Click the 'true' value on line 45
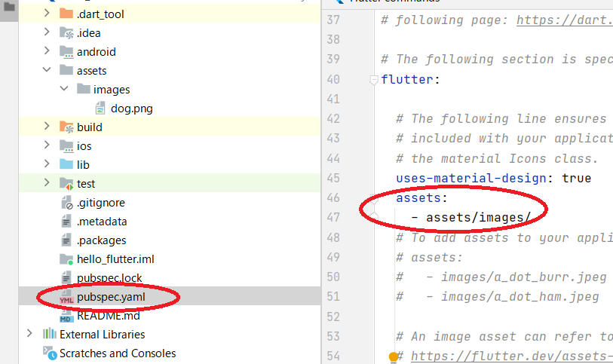Image resolution: width=613 pixels, height=364 pixels. click(x=577, y=178)
